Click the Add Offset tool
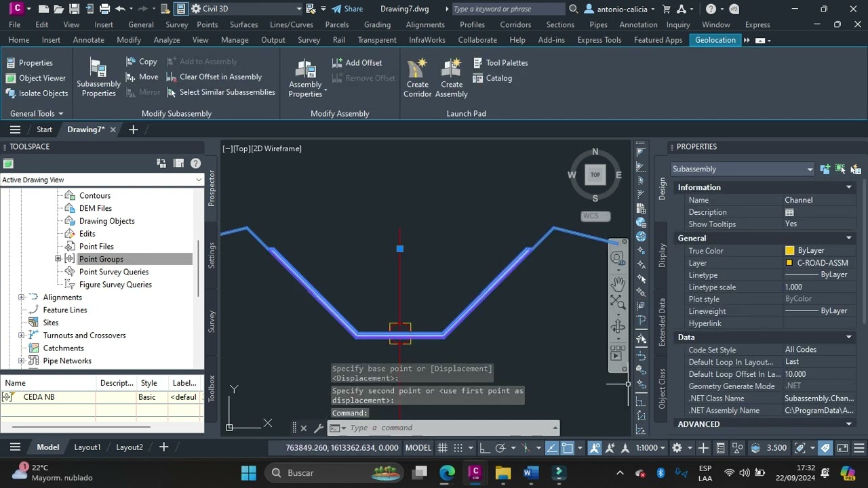Viewport: 868px width, 488px height. point(357,62)
